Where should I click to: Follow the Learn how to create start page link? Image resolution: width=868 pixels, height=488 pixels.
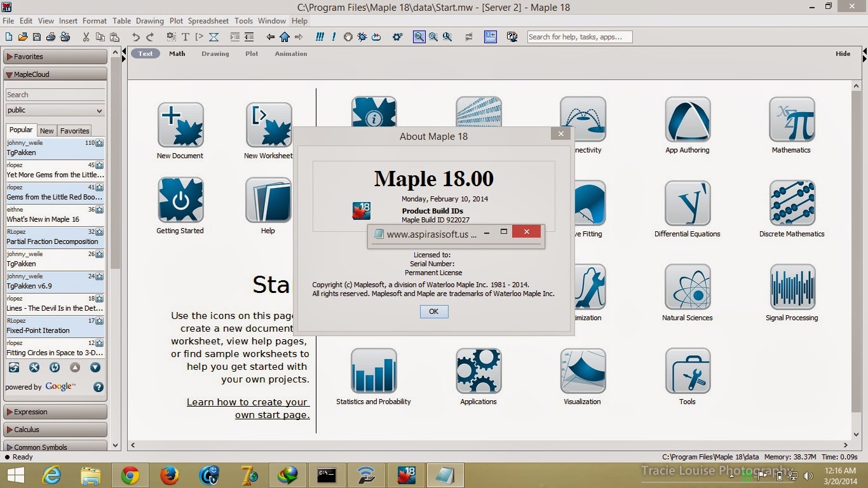click(248, 409)
